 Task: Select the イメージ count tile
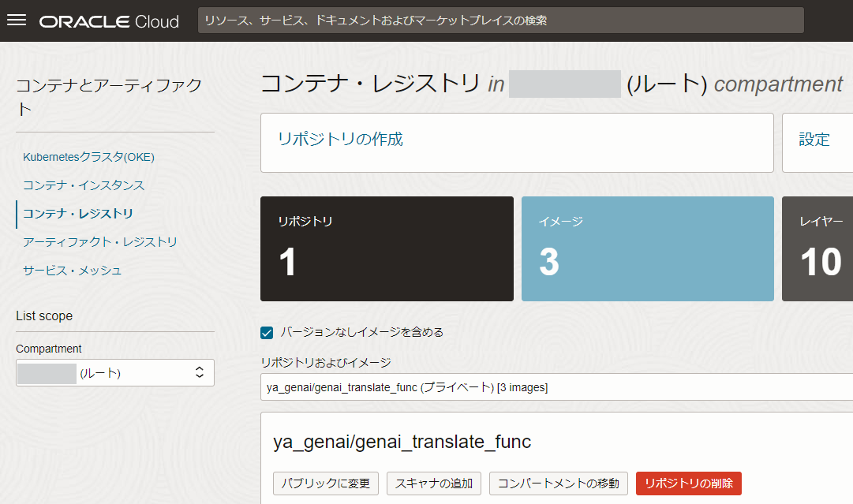(647, 248)
